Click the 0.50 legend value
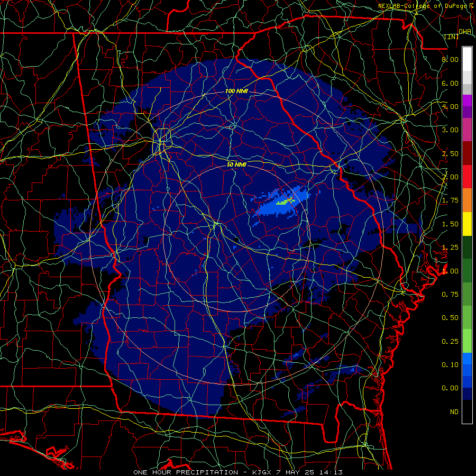This screenshot has width=476, height=476. coord(450,318)
